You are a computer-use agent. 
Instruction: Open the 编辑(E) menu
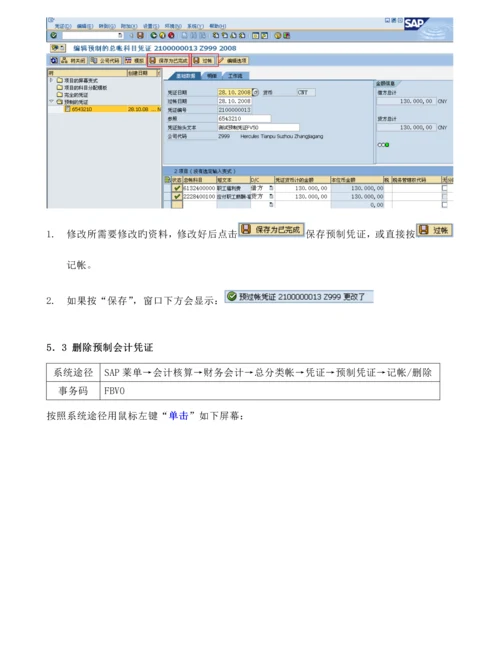85,26
